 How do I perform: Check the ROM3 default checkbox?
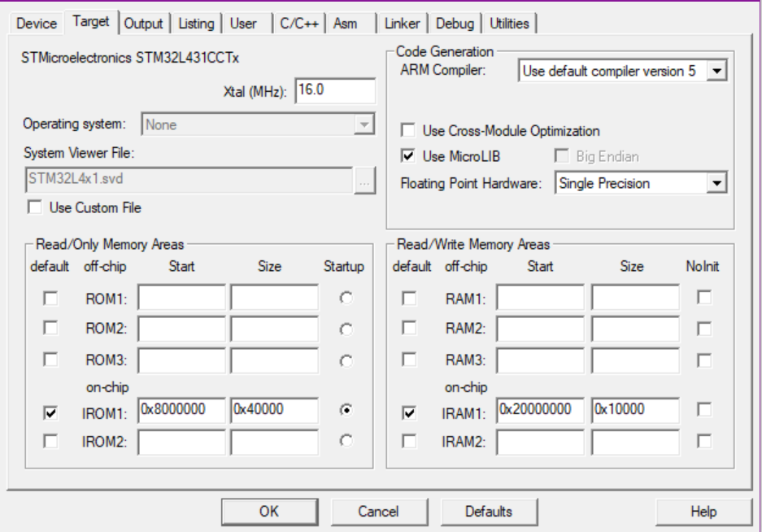50,360
